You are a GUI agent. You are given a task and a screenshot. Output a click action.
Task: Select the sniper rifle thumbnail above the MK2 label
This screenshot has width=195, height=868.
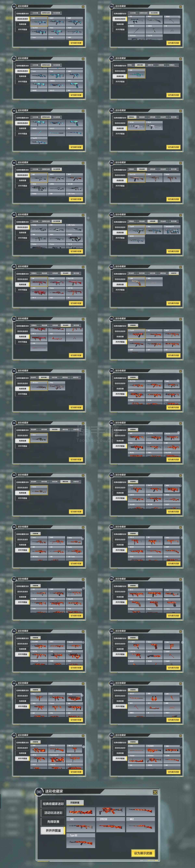coord(141,811)
